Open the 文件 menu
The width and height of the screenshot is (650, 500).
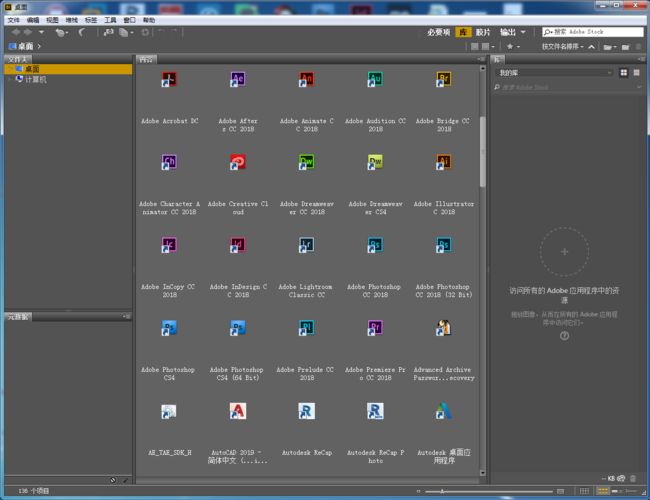13,20
